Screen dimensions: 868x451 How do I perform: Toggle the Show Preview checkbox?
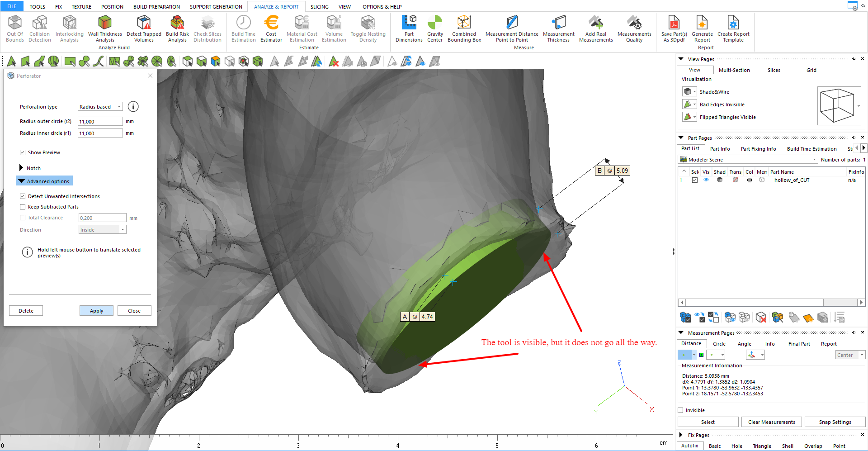[23, 152]
